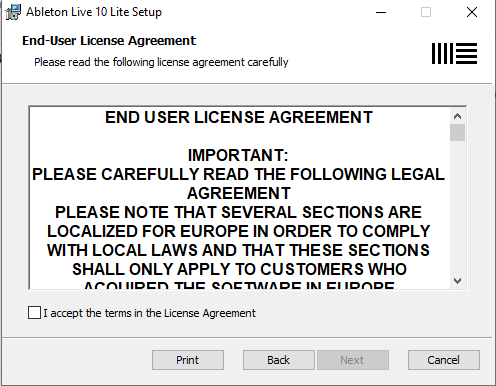
Task: Click the 'Ableton Live 10 Lite Setup' title text
Action: click(x=94, y=12)
